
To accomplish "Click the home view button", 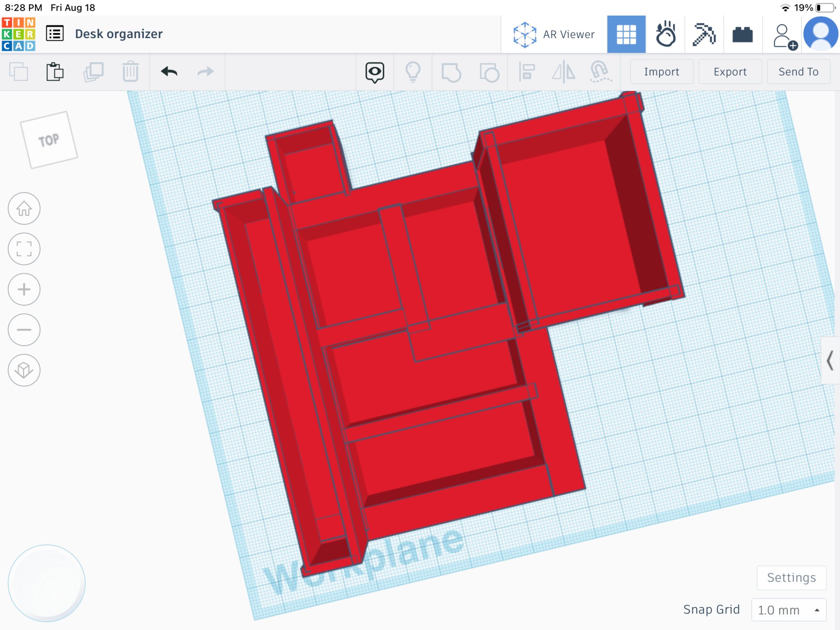I will (24, 208).
